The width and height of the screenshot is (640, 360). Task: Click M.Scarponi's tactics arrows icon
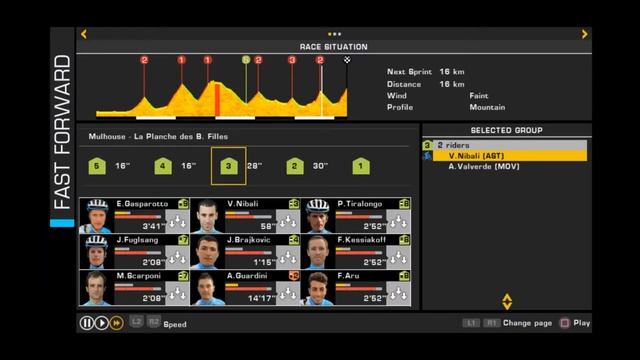(x=178, y=293)
